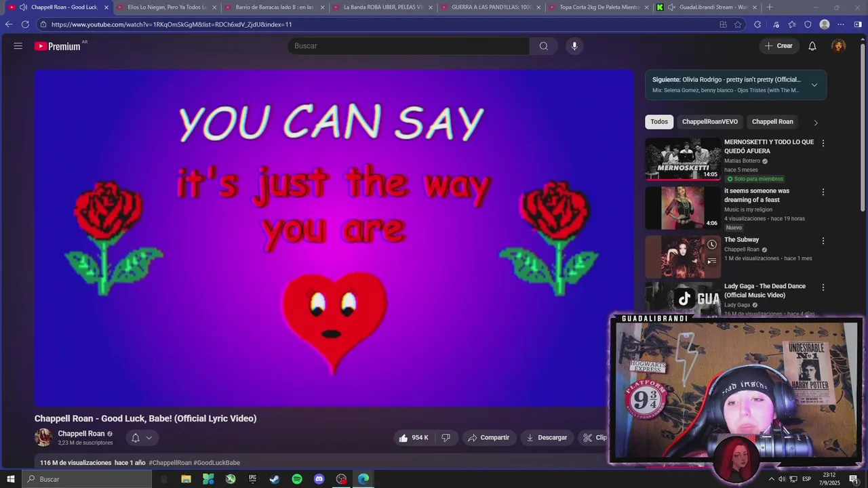
Task: Open The Subway video title
Action: [742, 240]
